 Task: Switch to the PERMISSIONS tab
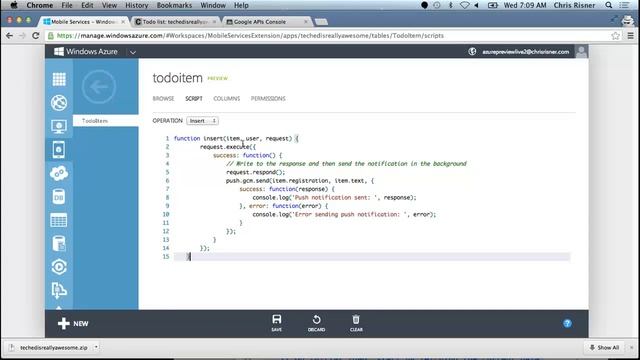[x=268, y=99]
